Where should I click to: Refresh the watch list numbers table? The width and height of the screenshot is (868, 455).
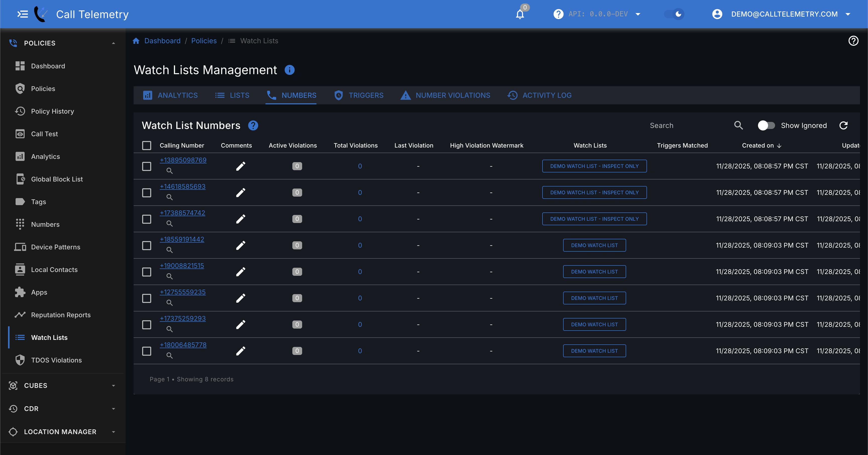[843, 125]
